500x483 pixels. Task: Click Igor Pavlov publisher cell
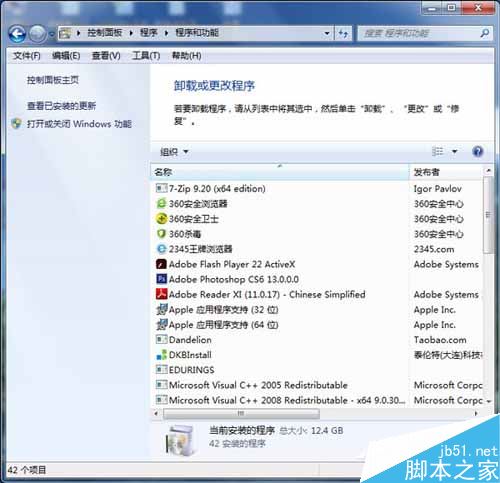pyautogui.click(x=438, y=189)
